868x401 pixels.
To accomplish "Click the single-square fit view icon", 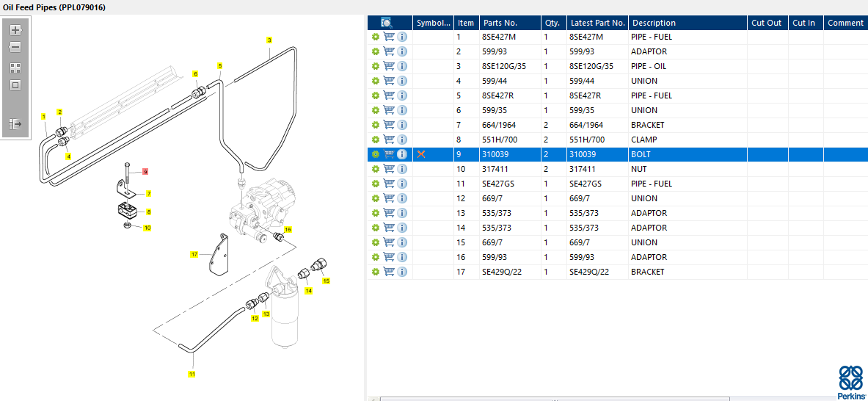I will [15, 85].
